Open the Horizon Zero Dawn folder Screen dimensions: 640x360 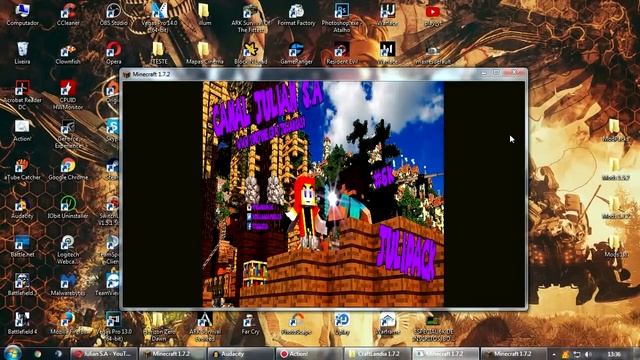point(159,326)
